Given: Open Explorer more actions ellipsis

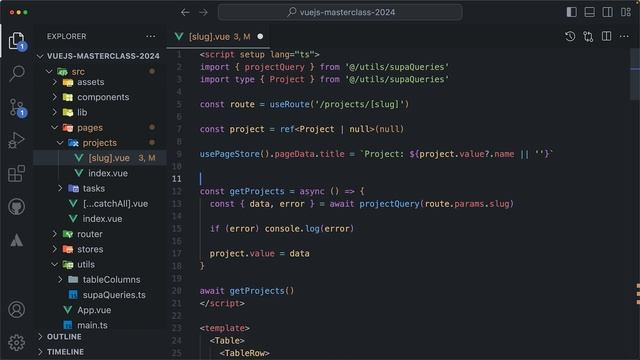Looking at the screenshot, I should click(x=151, y=36).
